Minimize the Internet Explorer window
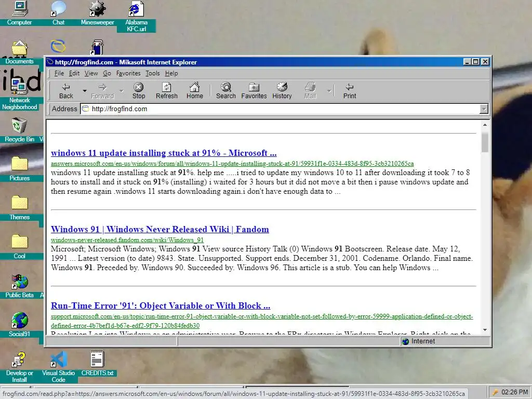 click(x=468, y=62)
